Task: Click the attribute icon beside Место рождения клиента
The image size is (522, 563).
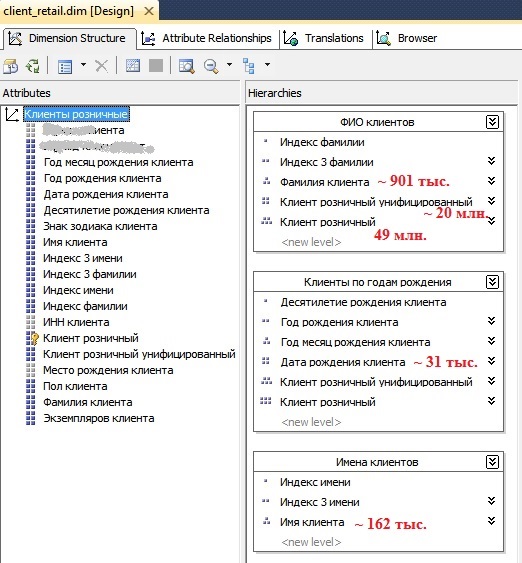Action: pos(31,370)
